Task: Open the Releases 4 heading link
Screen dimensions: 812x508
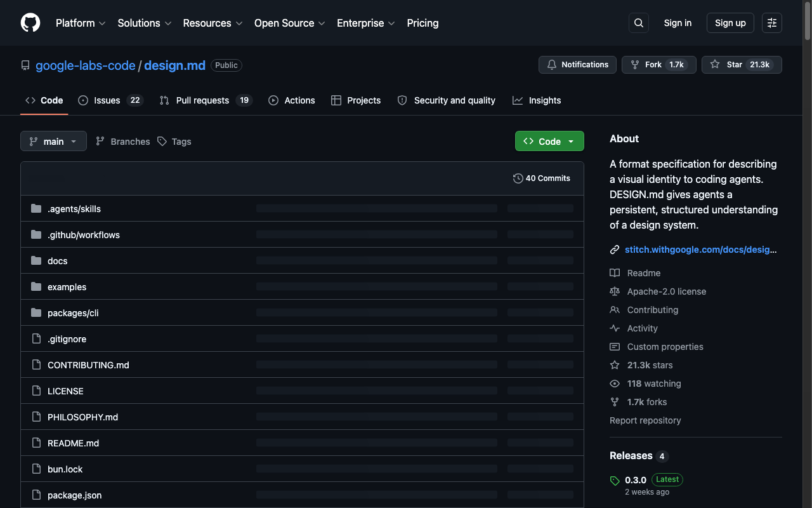Action: coord(639,456)
